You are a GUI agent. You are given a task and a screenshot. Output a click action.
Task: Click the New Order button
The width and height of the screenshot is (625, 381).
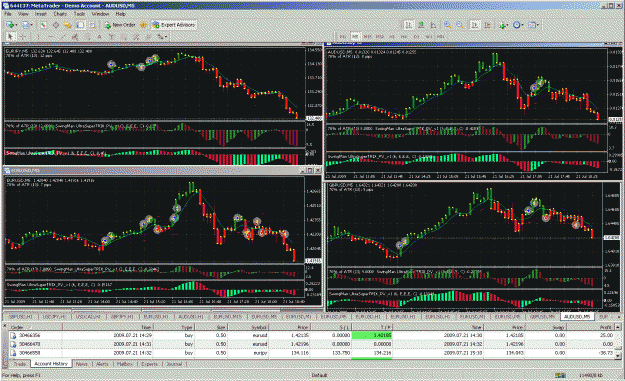coord(120,25)
